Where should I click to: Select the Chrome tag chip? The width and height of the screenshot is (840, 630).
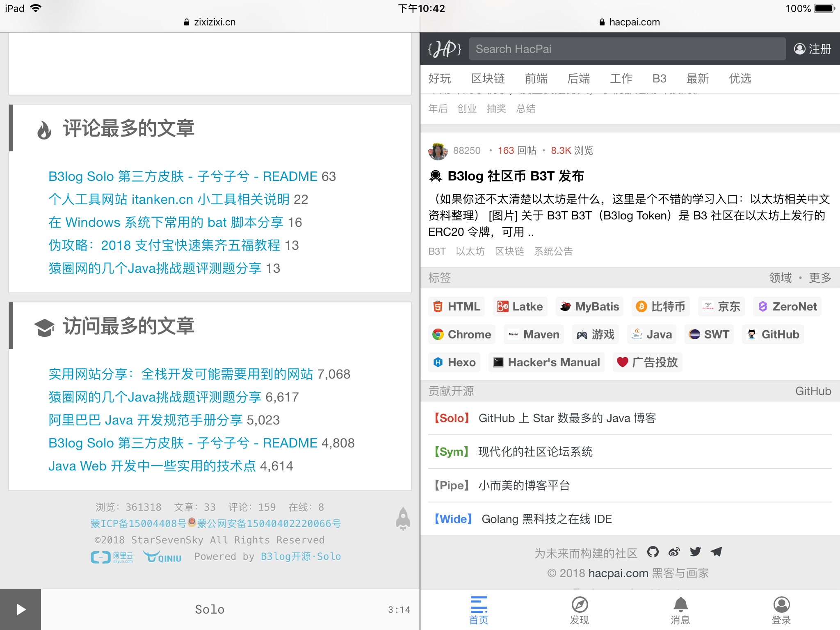pyautogui.click(x=462, y=334)
